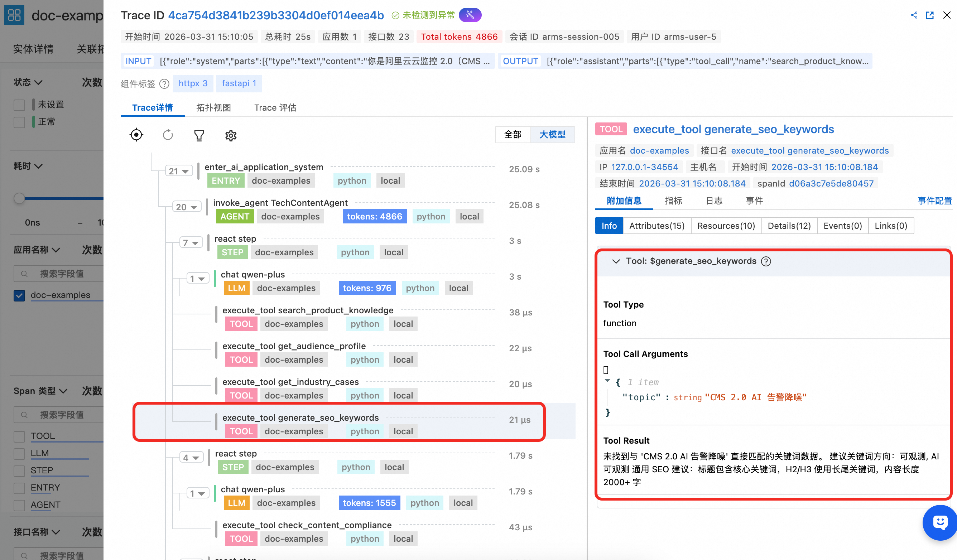This screenshot has width=957, height=560.
Task: Enable the LLM span type checkbox
Action: [x=19, y=453]
